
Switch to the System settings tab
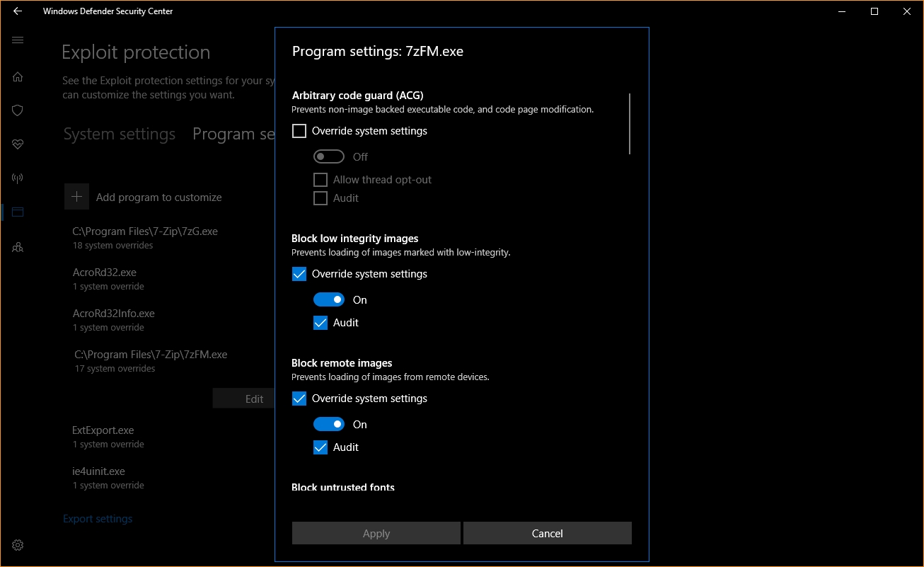pyautogui.click(x=120, y=134)
